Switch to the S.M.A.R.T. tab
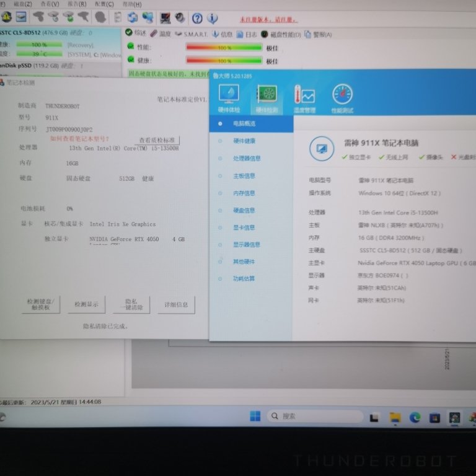 coord(192,34)
